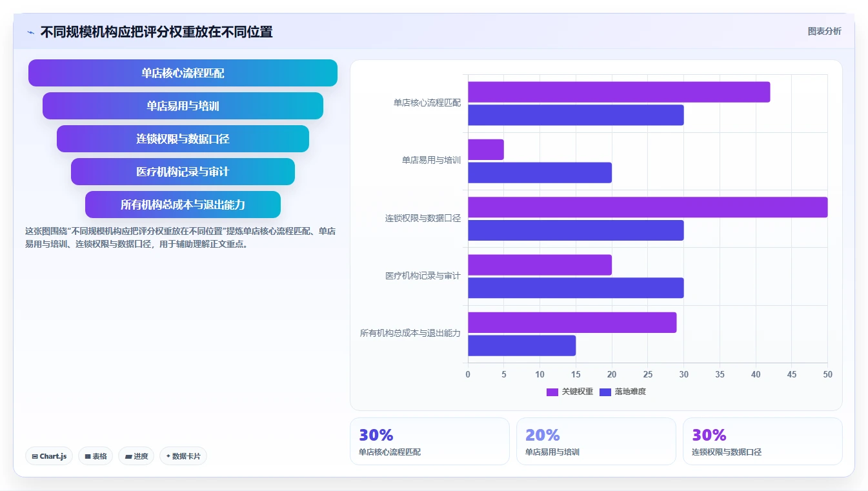Select the 所有机构总成本与退出能力 funnel bar
Viewport: 868px width, 491px height.
pos(183,205)
